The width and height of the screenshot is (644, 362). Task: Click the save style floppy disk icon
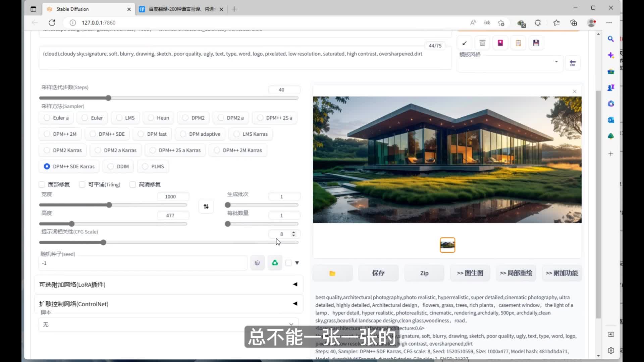pyautogui.click(x=536, y=43)
